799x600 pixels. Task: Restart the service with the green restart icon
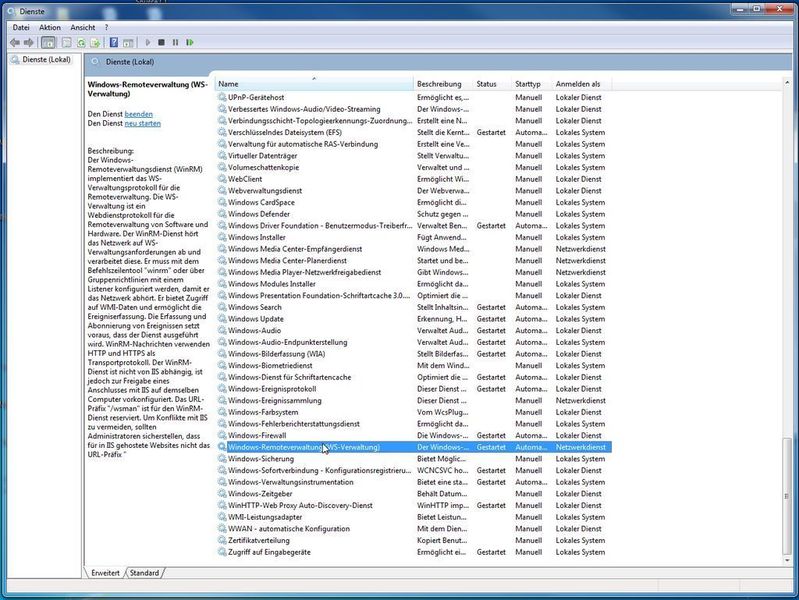click(190, 42)
